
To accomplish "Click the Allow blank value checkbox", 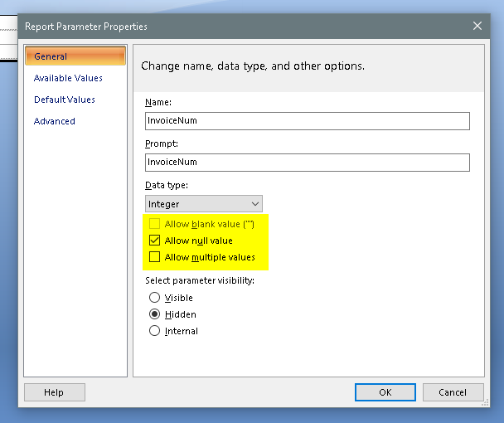I will [x=154, y=224].
